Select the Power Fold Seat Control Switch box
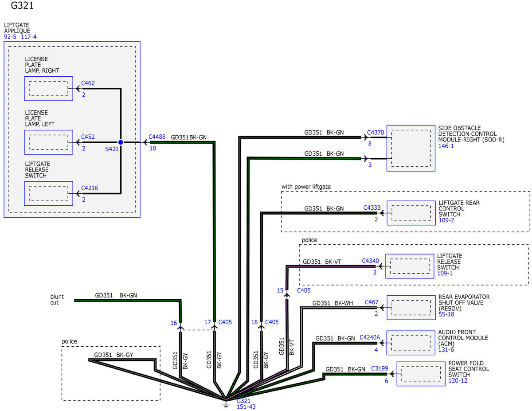The width and height of the screenshot is (532, 411). 420,374
